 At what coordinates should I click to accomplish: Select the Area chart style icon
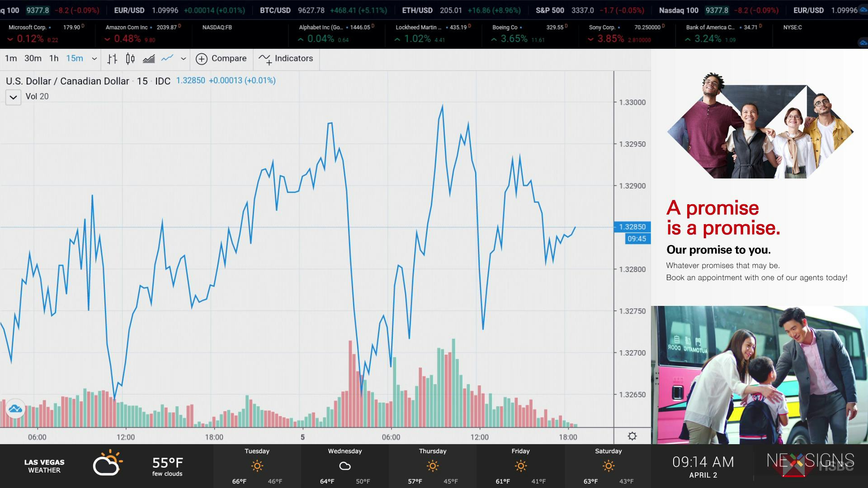[x=149, y=59]
